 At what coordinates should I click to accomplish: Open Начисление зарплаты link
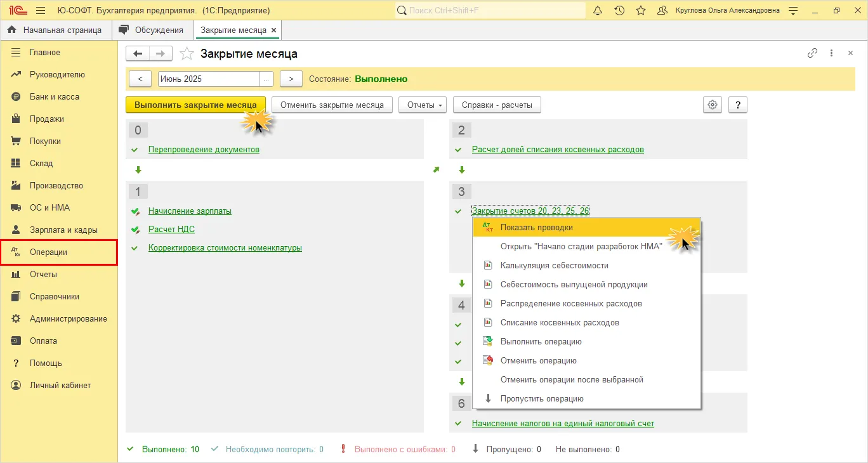pyautogui.click(x=190, y=211)
